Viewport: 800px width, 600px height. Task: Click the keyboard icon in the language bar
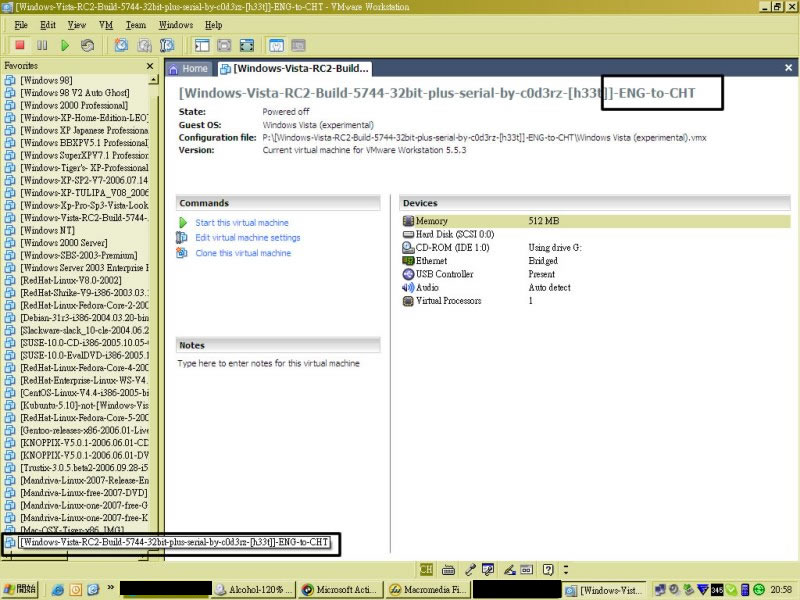(448, 569)
